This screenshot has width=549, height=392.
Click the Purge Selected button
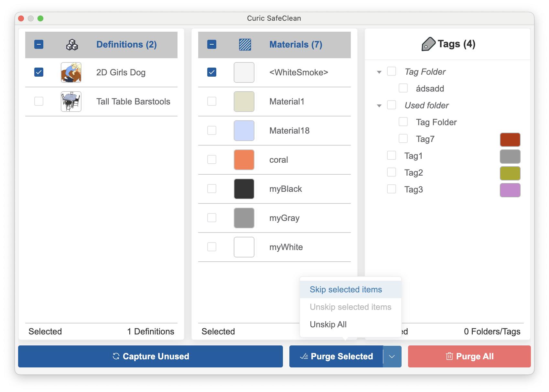[x=336, y=356]
